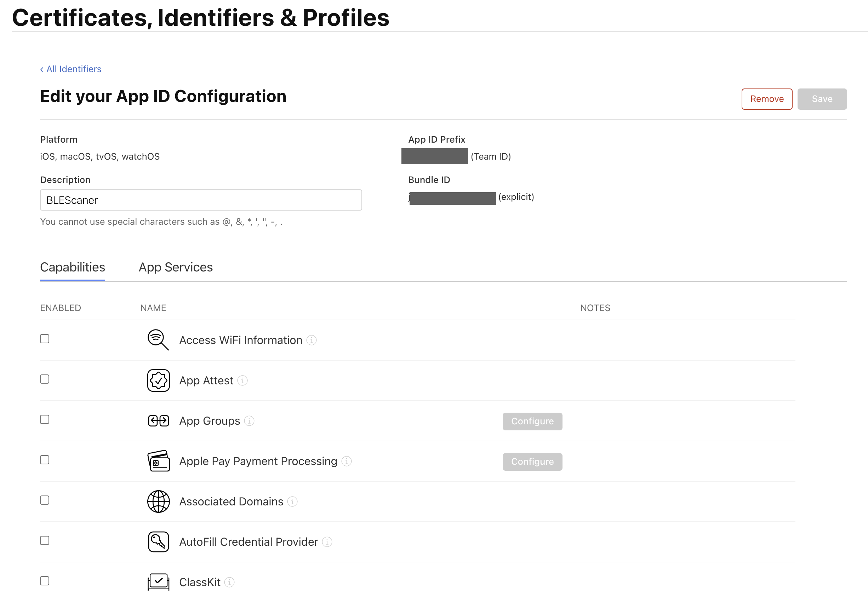Click the Description field containing BLEScaner

tap(201, 200)
